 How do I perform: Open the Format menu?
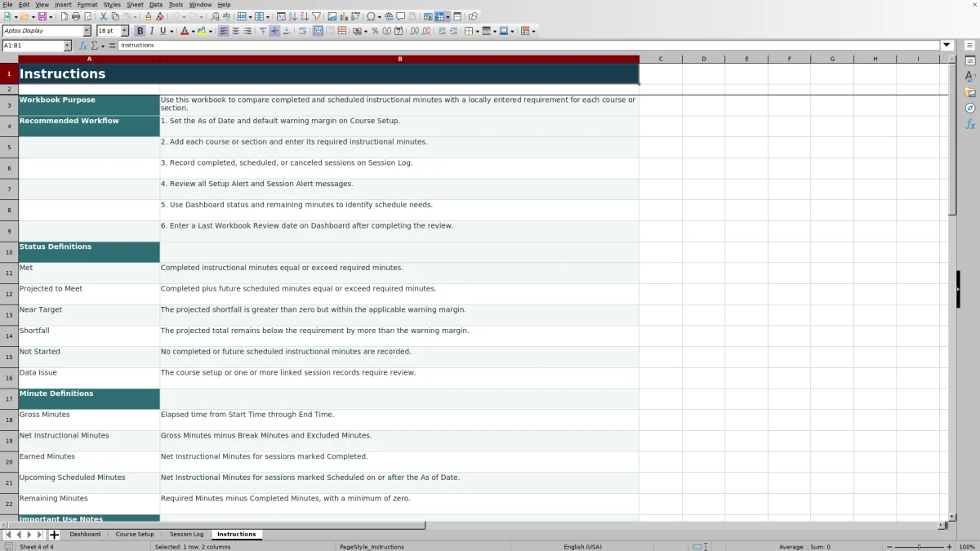(87, 5)
